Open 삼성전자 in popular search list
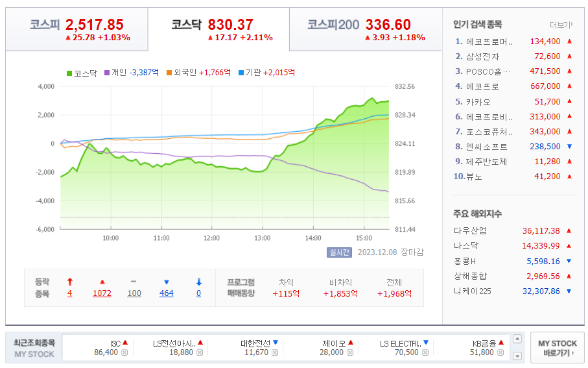 (482, 56)
